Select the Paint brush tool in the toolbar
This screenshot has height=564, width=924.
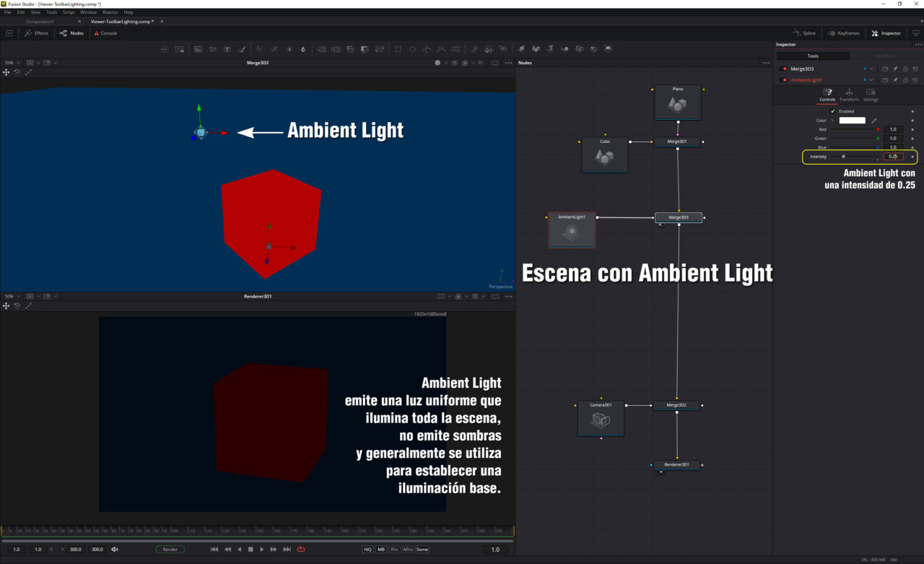click(242, 49)
